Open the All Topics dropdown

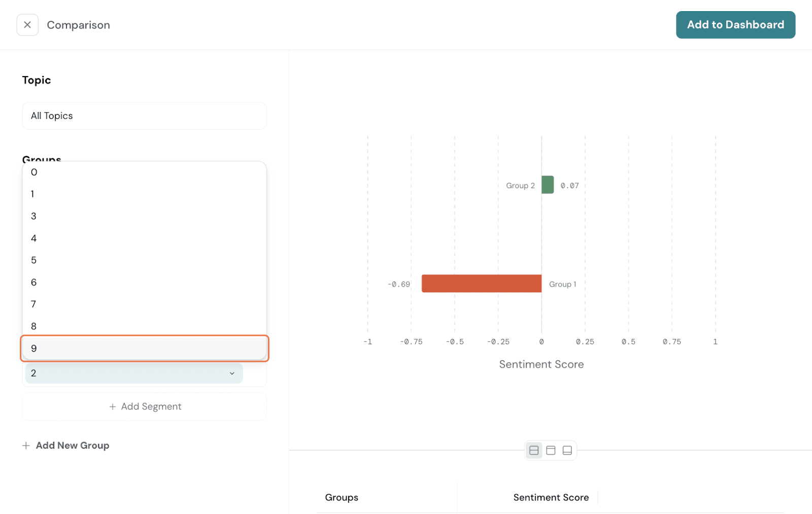(x=144, y=116)
